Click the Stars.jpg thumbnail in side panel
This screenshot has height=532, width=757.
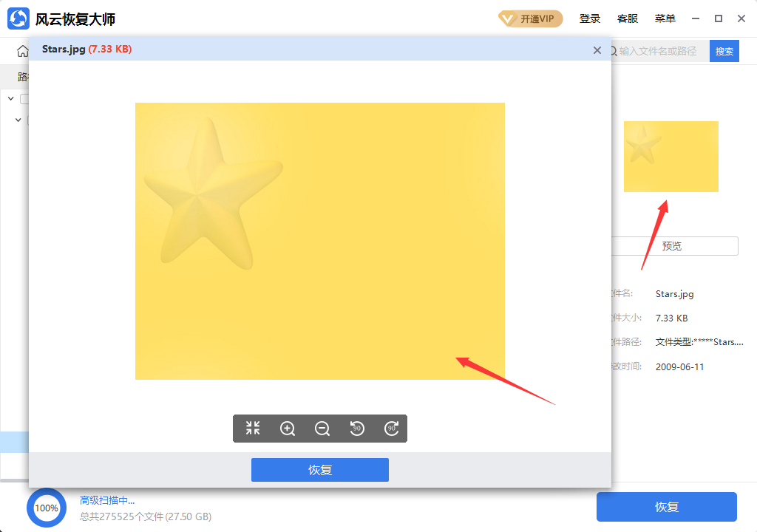point(671,156)
